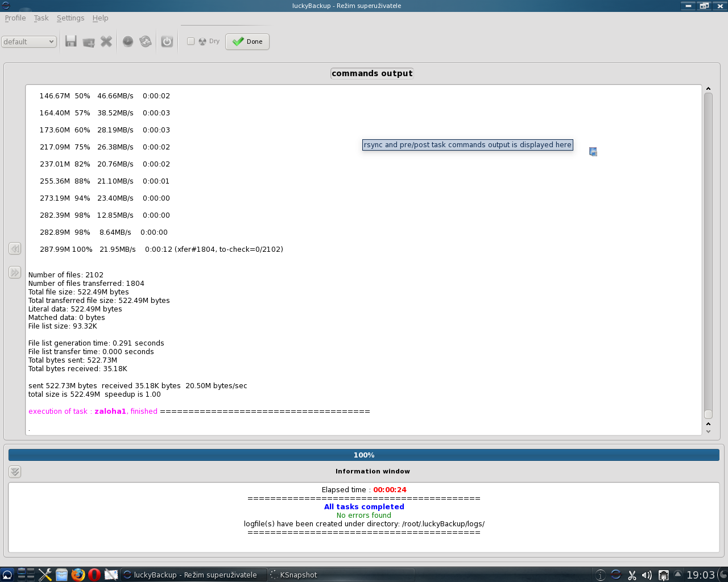Image resolution: width=728 pixels, height=582 pixels.
Task: Click the window menu icon in title bar
Action: (6, 6)
